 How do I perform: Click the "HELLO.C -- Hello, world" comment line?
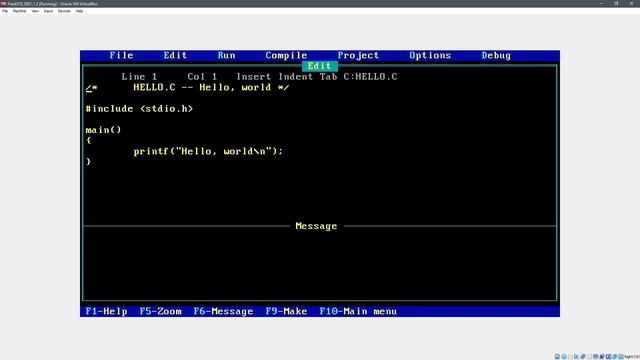pos(187,88)
